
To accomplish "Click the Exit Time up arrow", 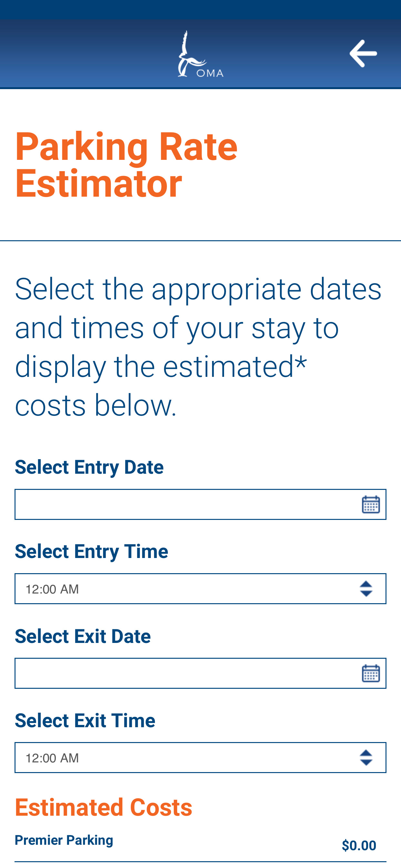I will point(366,753).
